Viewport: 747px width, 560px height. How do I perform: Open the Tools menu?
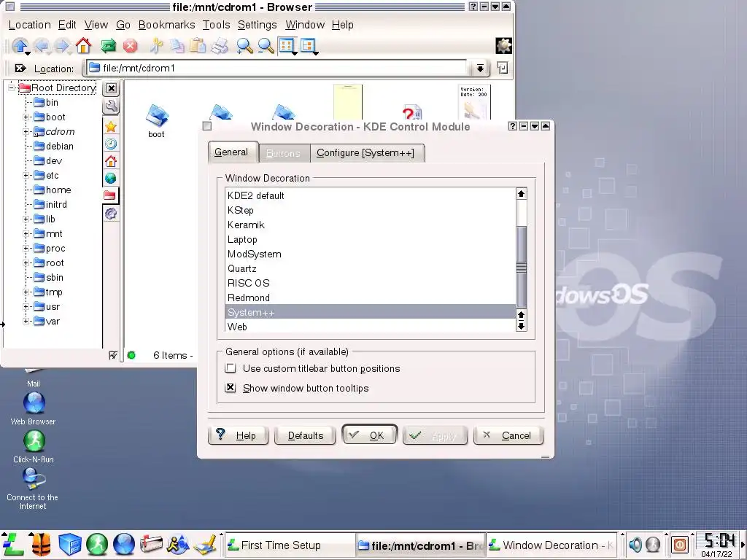(216, 25)
